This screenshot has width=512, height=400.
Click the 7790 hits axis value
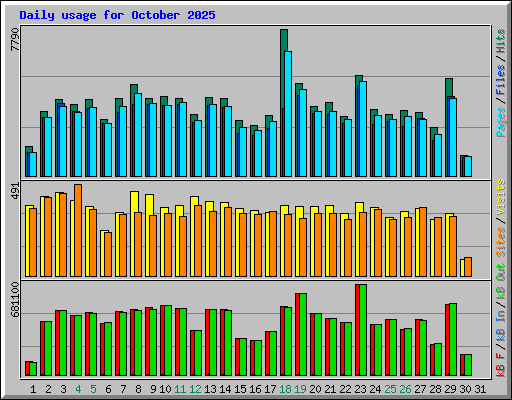[x=15, y=40]
